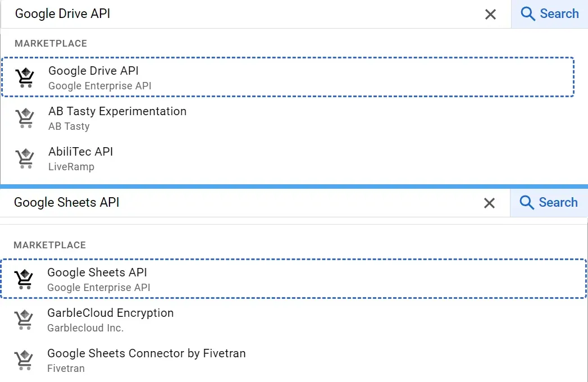Click the cart icon next to AB Tasty Experimentation
This screenshot has width=588, height=382.
24,118
